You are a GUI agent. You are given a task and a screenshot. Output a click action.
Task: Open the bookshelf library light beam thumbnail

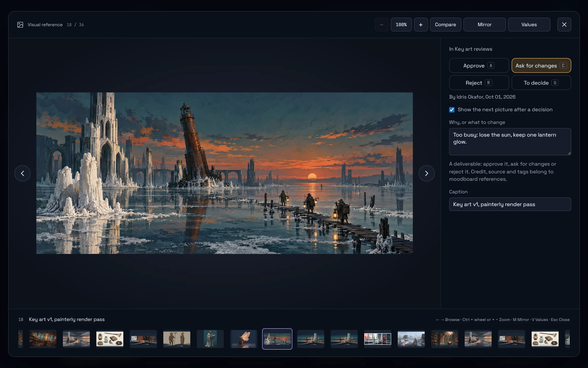pos(445,339)
